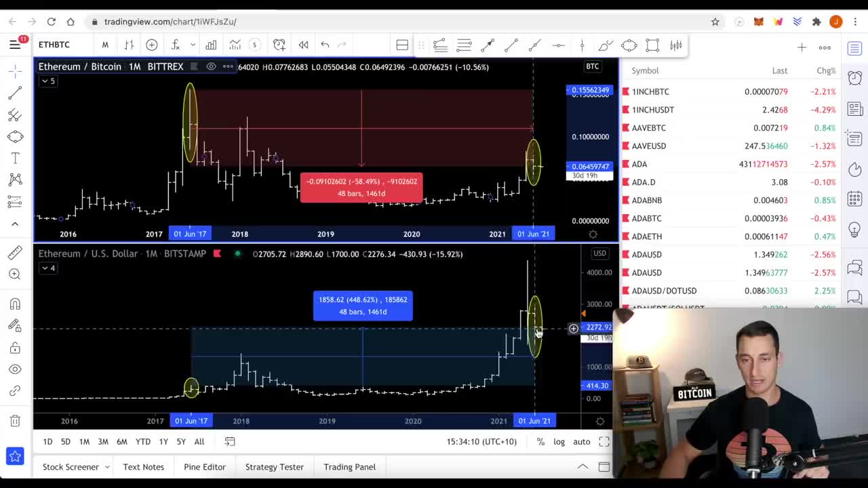Open the M timeframe interval dropdown
The width and height of the screenshot is (868, 488).
click(105, 45)
